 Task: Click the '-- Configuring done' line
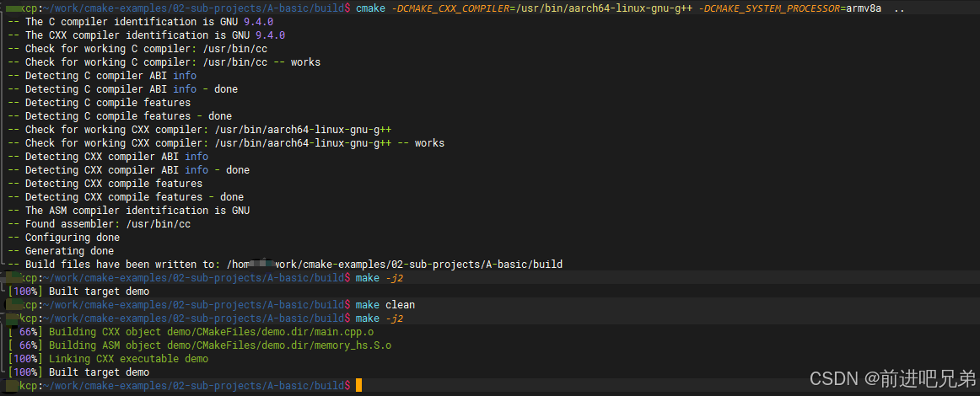tap(64, 238)
